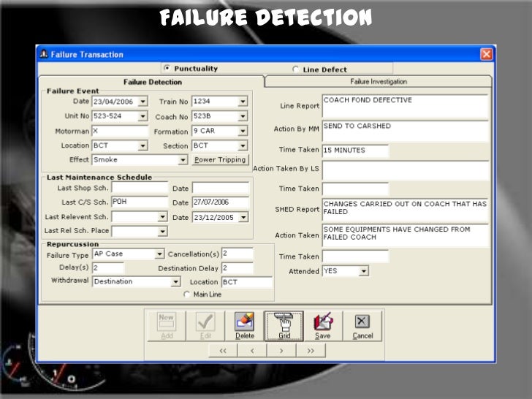This screenshot has height=399, width=532.
Task: Open the Coach No dropdown
Action: click(243, 116)
